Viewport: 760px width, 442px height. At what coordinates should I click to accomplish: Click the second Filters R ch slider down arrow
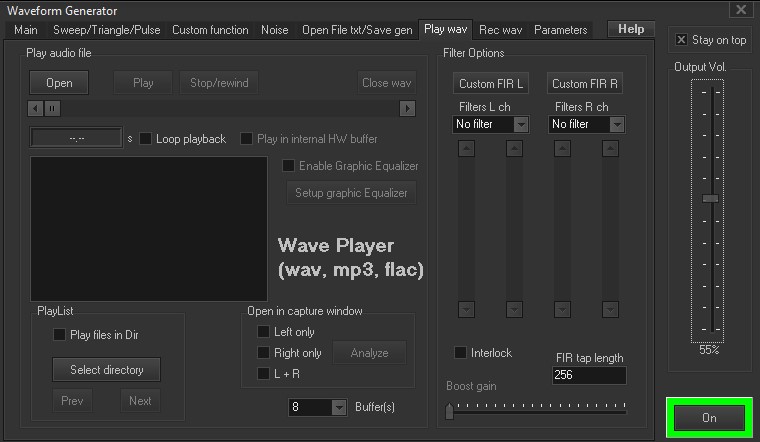click(610, 309)
